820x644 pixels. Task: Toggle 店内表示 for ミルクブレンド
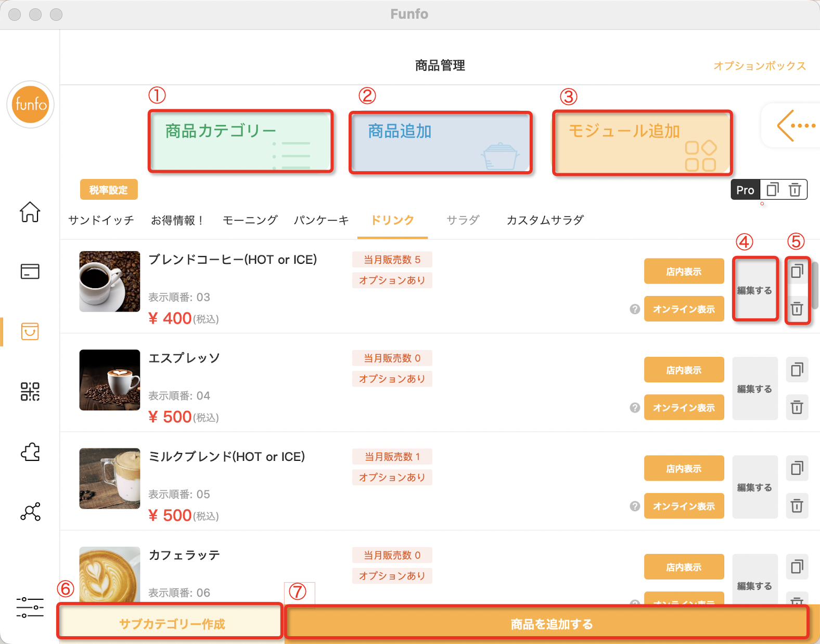tap(684, 469)
